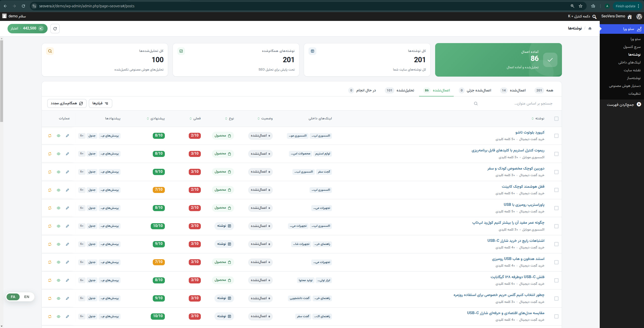Image resolution: width=644 pixels, height=328 pixels.
Task: Click the checkmark icon on آماده اعمال card
Action: click(x=550, y=60)
